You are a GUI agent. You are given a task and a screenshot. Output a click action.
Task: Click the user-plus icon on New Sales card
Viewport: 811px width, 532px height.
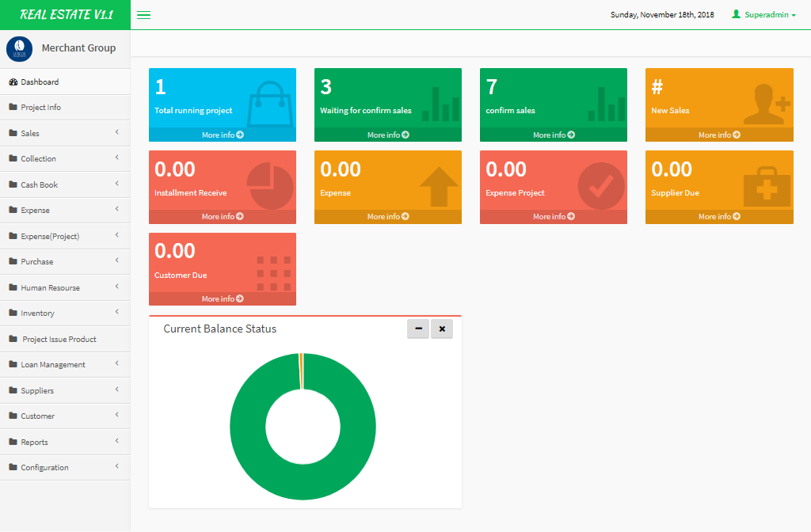click(x=767, y=104)
